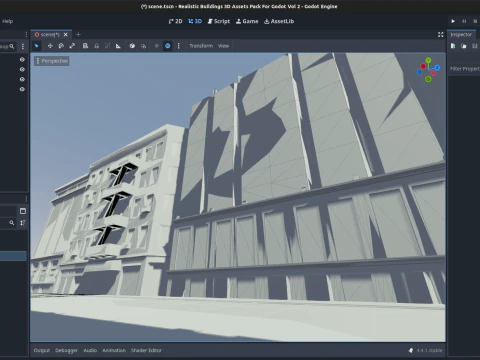The height and width of the screenshot is (360, 480).
Task: Click the green Y axis gizmo handle
Action: 428,60
